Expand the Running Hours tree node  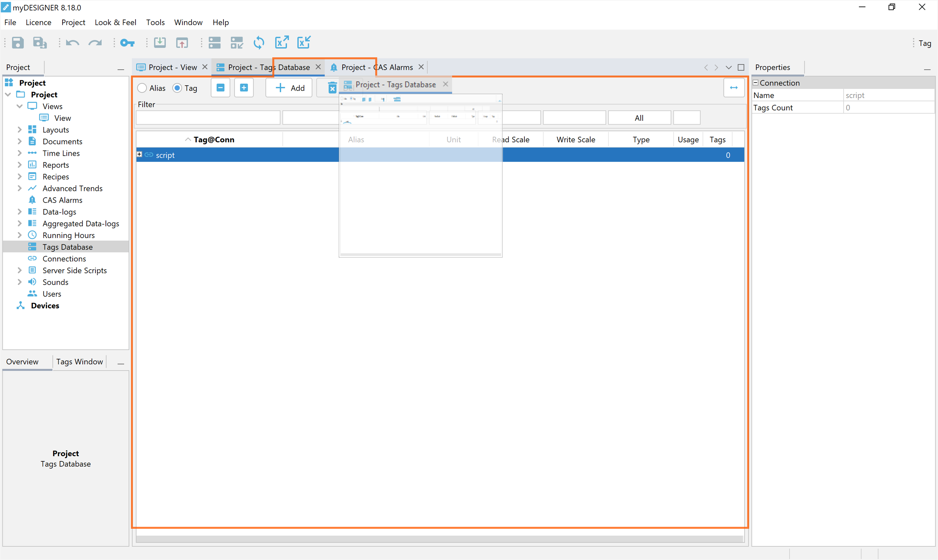click(20, 235)
